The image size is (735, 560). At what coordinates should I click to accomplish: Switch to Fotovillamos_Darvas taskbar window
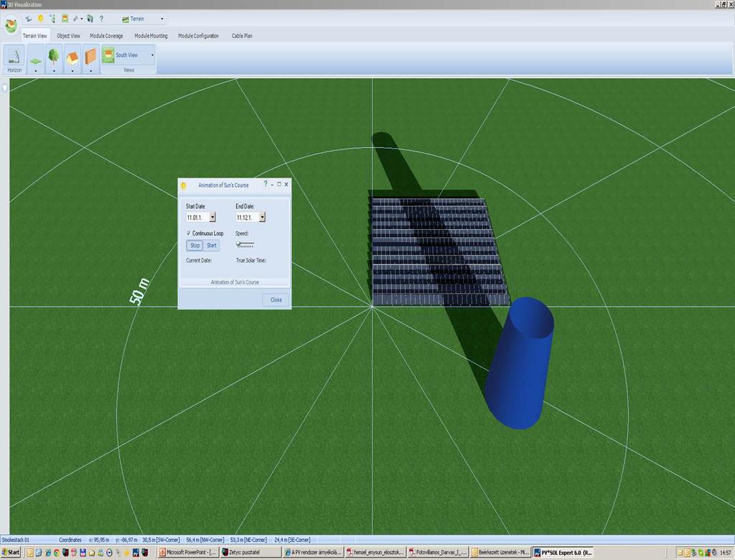click(x=437, y=553)
